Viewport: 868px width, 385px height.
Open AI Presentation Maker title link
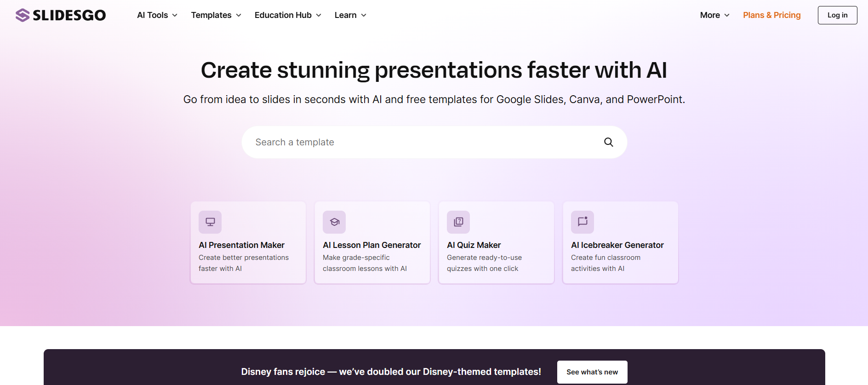tap(241, 245)
